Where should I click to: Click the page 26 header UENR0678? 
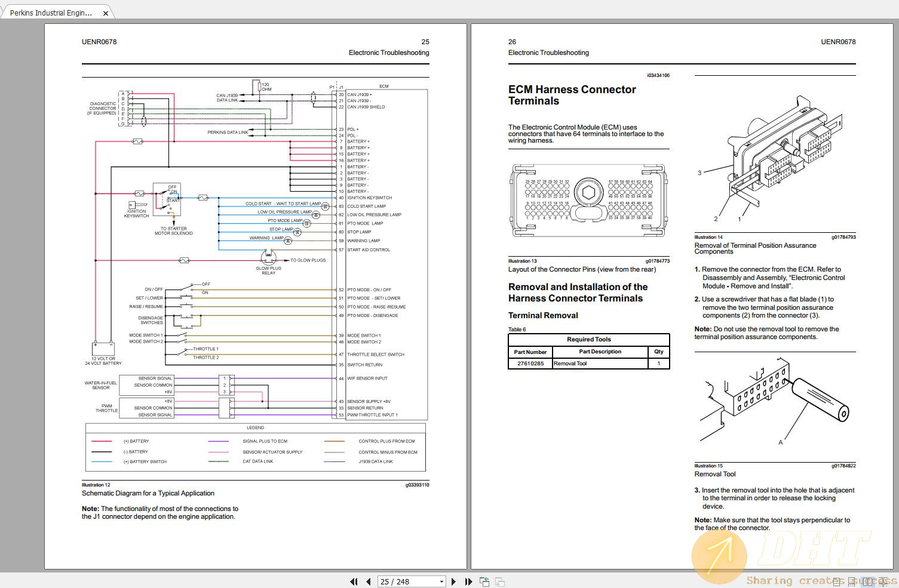tap(838, 42)
